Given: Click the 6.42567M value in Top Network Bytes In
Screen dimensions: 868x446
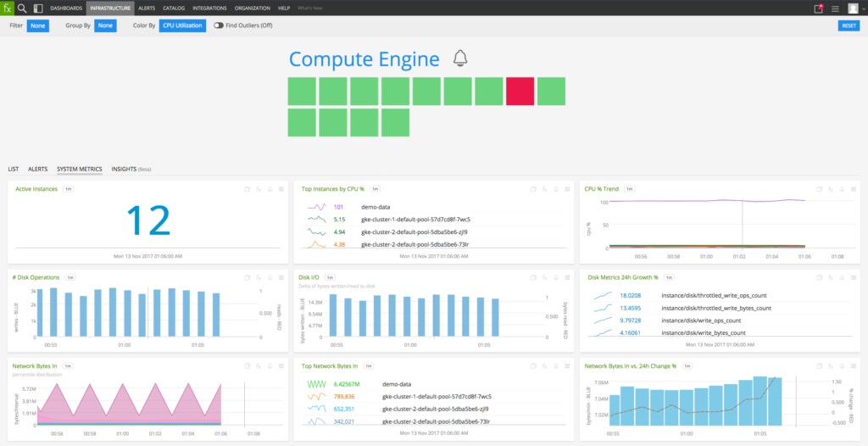Looking at the screenshot, I should (347, 384).
